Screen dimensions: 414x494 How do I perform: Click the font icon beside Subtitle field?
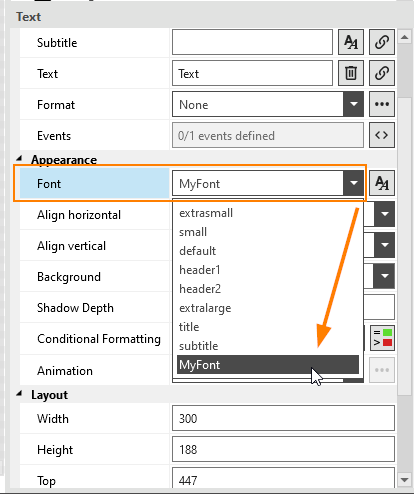(x=351, y=42)
